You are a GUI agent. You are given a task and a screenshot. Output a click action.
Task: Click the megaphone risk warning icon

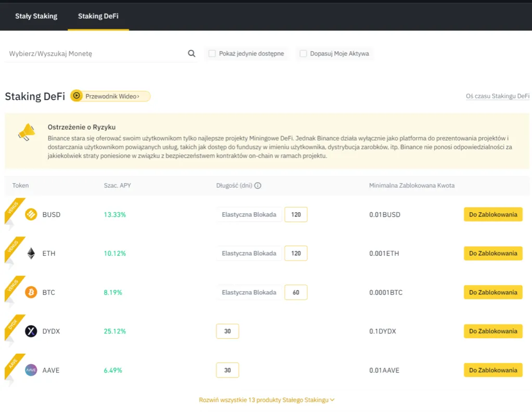tap(27, 132)
